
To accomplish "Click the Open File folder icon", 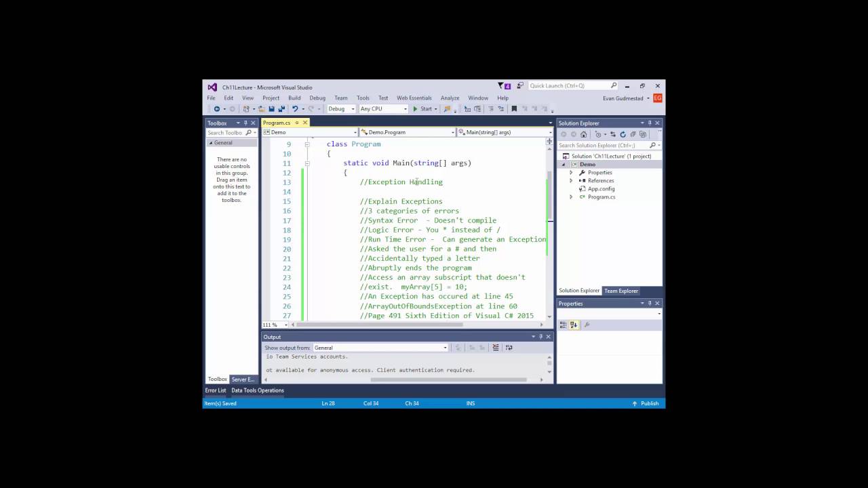I will click(262, 108).
